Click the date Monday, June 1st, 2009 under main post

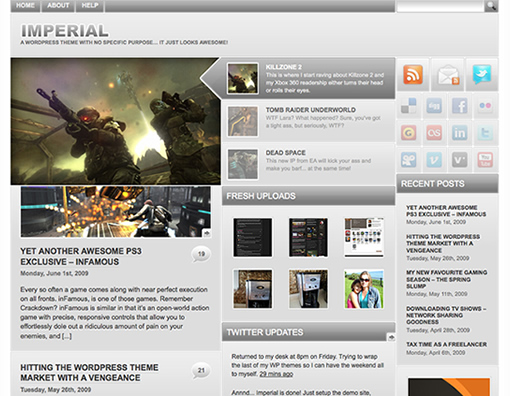54,273
